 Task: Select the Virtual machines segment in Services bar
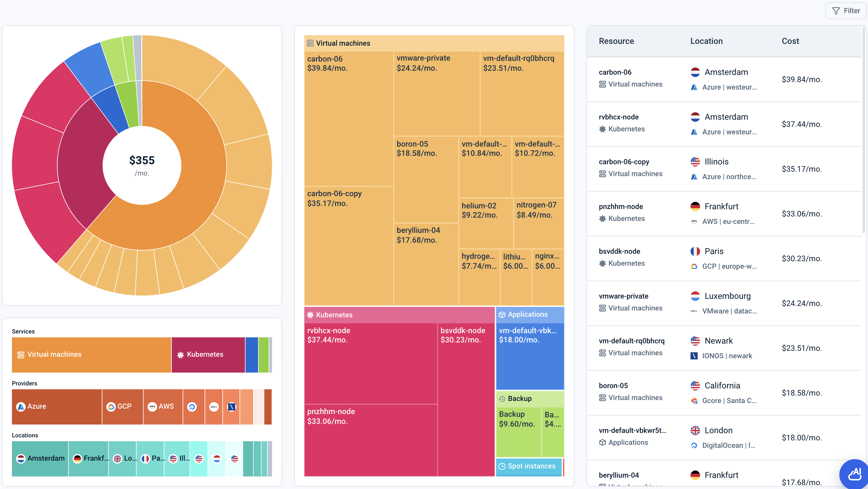(x=92, y=355)
